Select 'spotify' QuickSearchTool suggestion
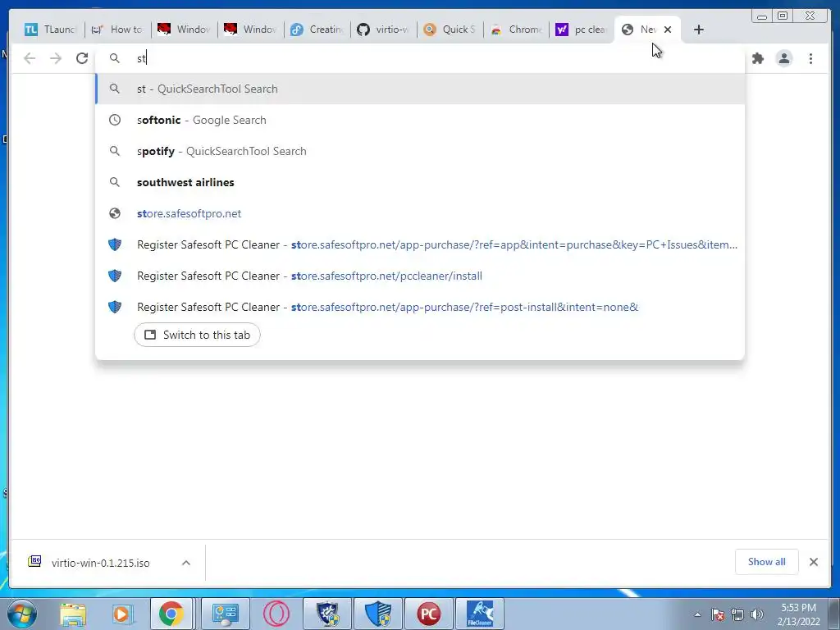Screen dimensions: 840x630 [x=420, y=151]
